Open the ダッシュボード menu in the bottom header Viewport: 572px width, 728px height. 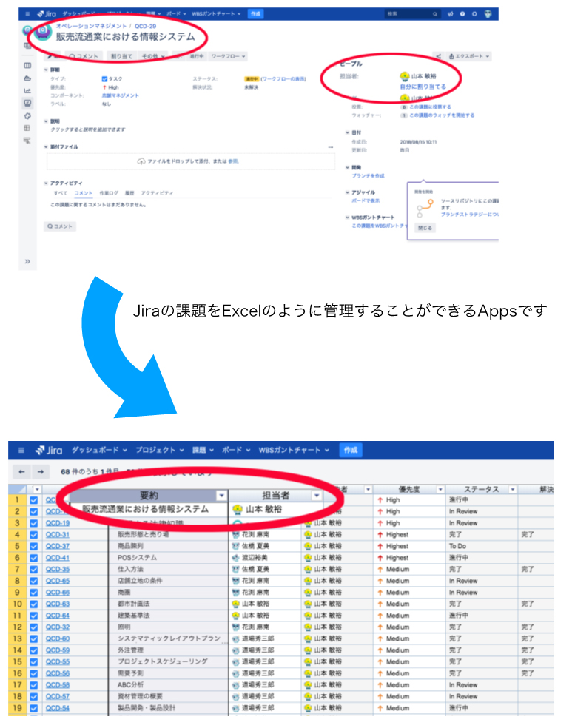99,450
